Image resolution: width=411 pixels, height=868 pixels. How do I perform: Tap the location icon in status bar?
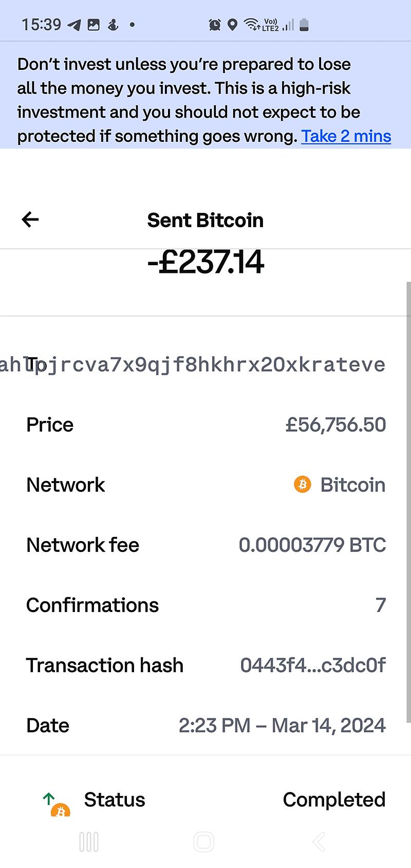(x=232, y=25)
